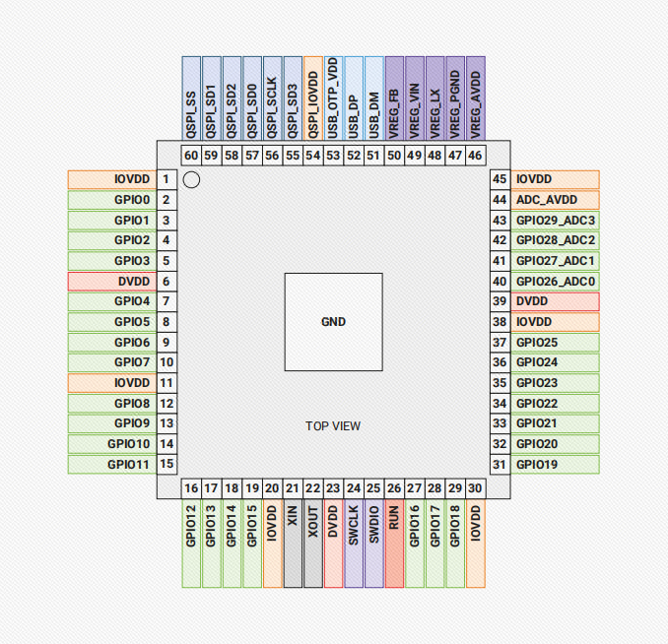The image size is (668, 644).
Task: Click the SWDIO pin label
Action: point(374,544)
